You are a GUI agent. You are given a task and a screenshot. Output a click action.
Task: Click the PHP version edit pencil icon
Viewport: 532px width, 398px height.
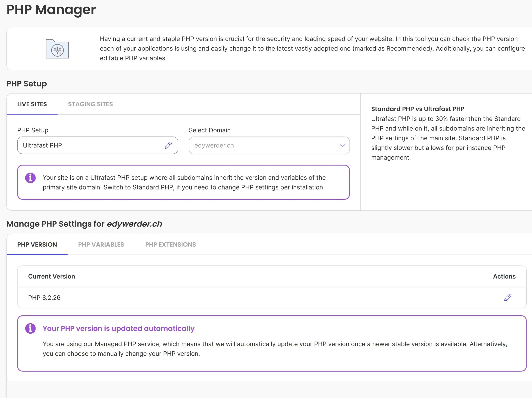(x=507, y=297)
